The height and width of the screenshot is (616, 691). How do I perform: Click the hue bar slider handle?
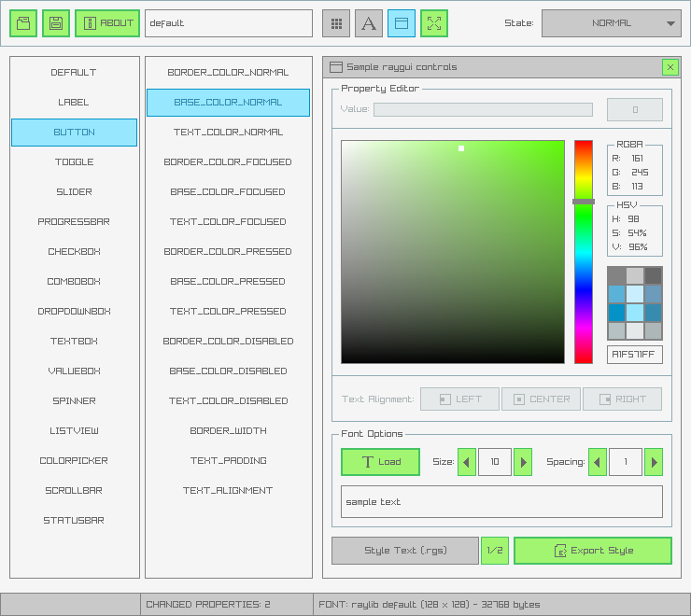(x=584, y=202)
